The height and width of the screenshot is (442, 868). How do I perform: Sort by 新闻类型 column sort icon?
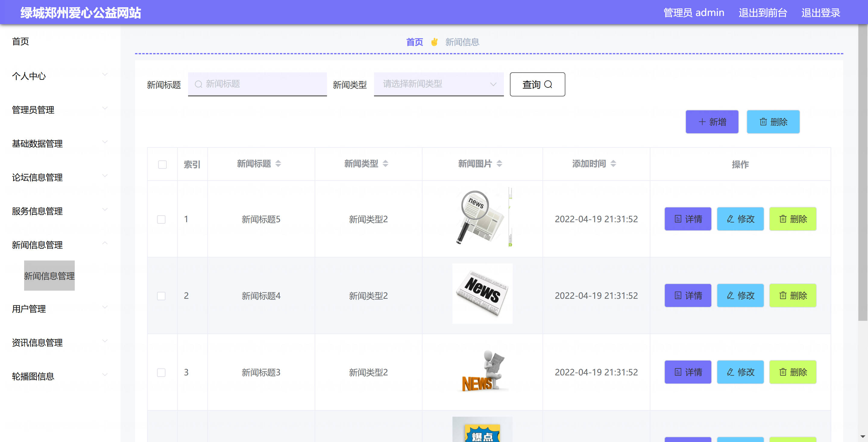click(385, 163)
